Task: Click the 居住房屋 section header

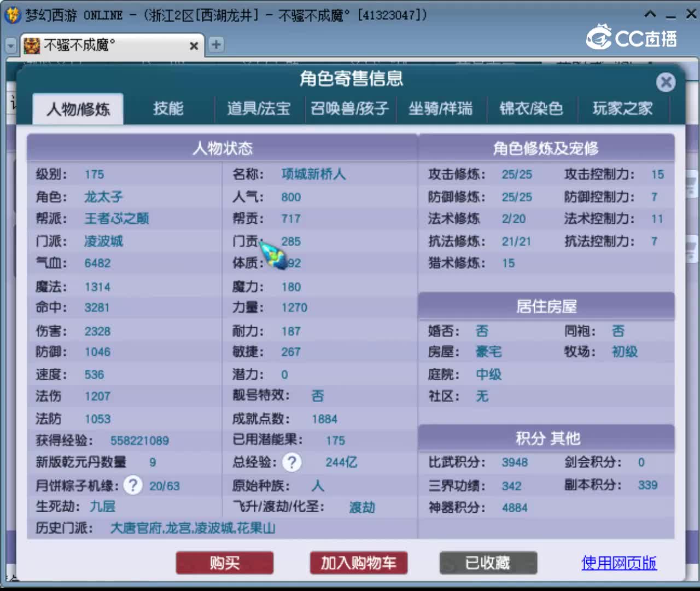Action: (546, 306)
